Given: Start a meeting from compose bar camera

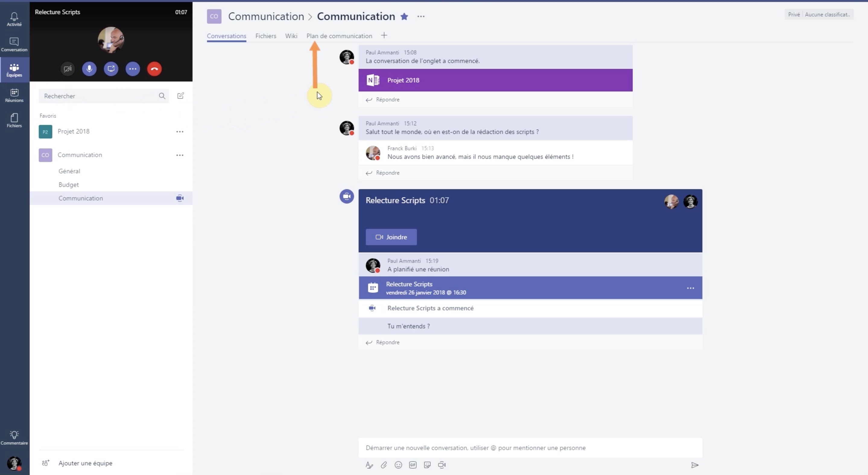Looking at the screenshot, I should pyautogui.click(x=442, y=465).
